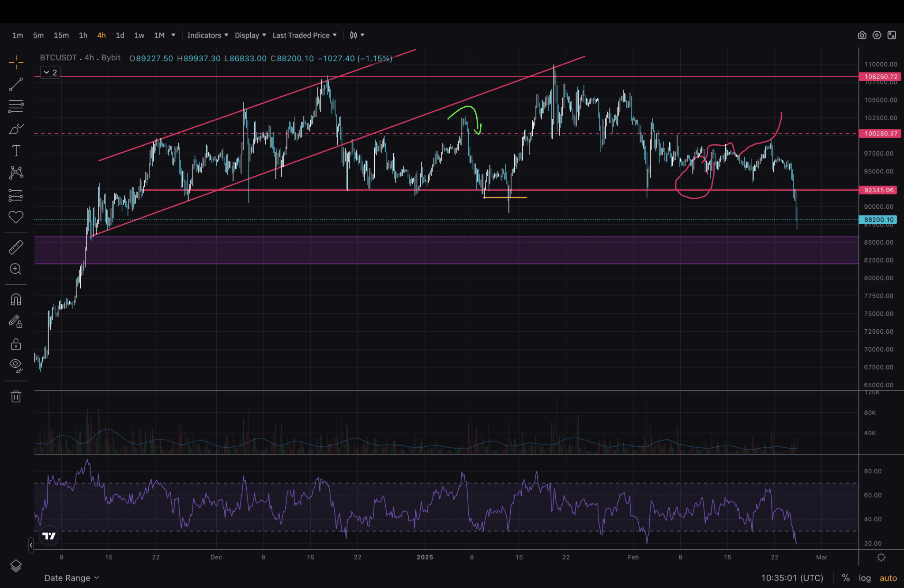
Task: Toggle percent scale mode
Action: 846,578
